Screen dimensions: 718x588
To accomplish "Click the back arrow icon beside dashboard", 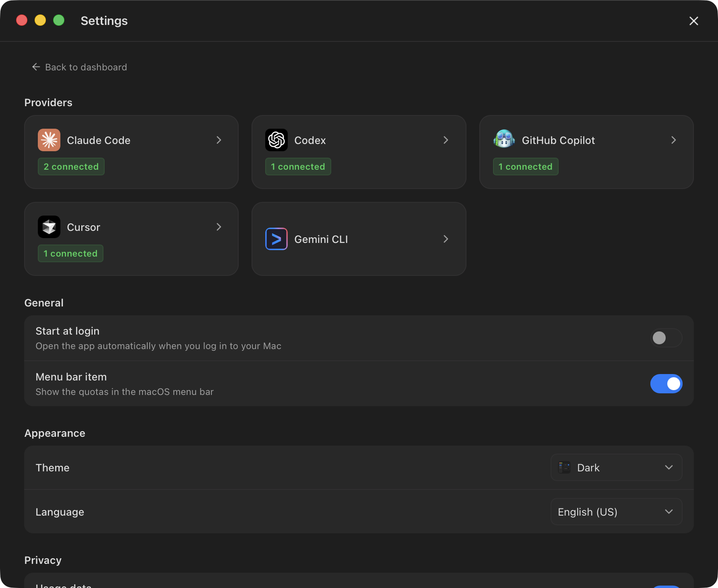I will tap(36, 67).
